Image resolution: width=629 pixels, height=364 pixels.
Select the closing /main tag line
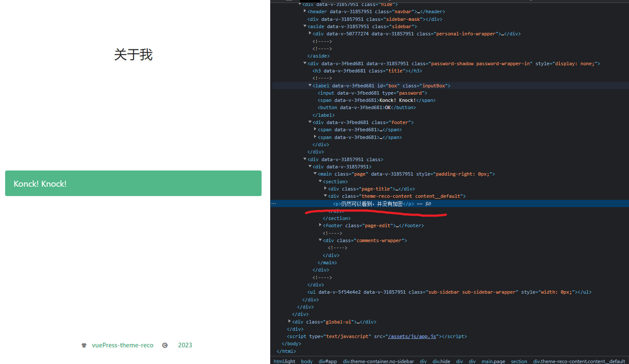[327, 263]
